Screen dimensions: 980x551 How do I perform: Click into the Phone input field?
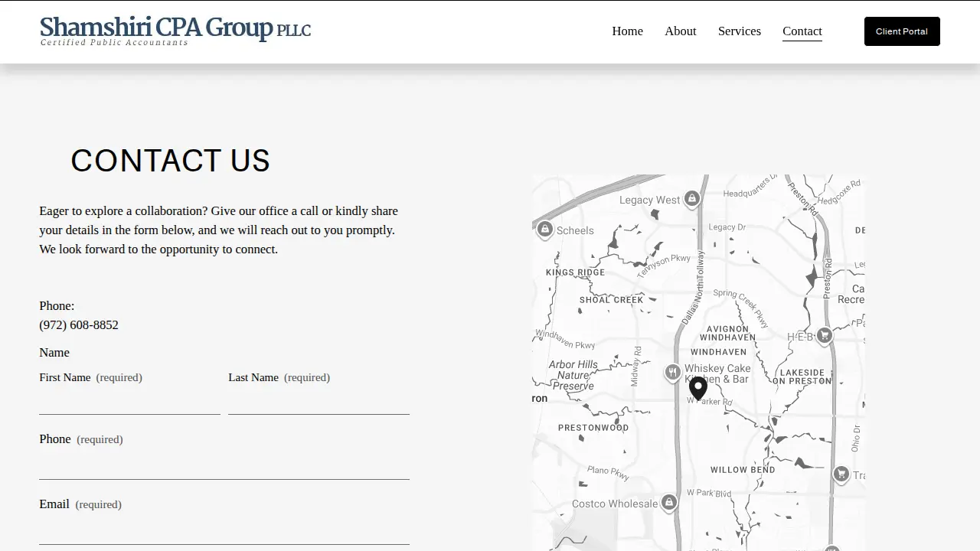coord(224,465)
